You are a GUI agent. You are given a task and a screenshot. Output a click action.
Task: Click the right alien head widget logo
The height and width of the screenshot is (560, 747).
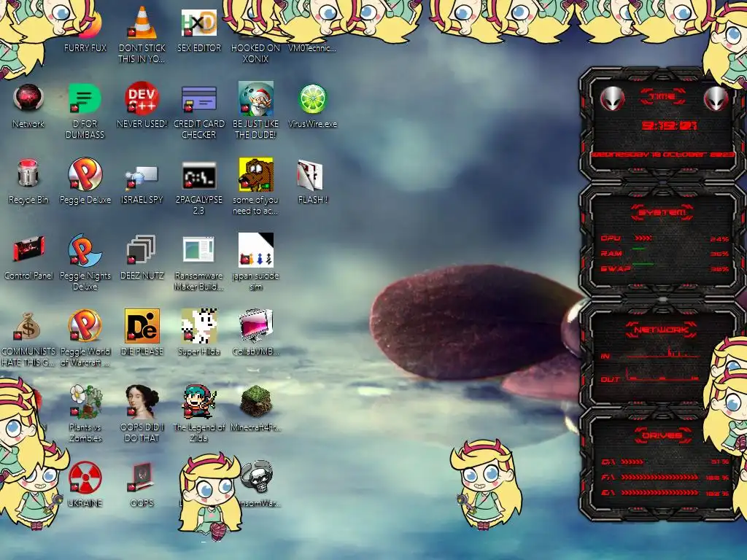716,99
